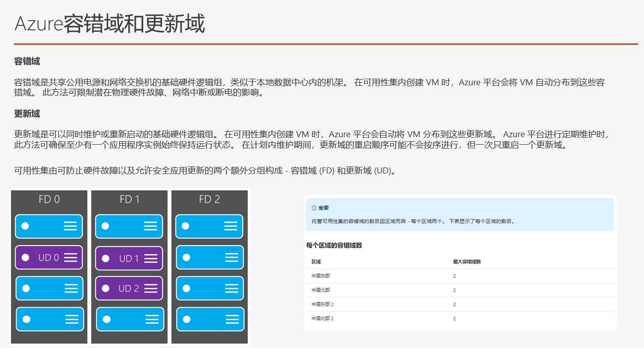Click paragraph starting 更新域是可以同时维护
Image resolution: width=644 pixels, height=348 pixels.
click(312, 140)
